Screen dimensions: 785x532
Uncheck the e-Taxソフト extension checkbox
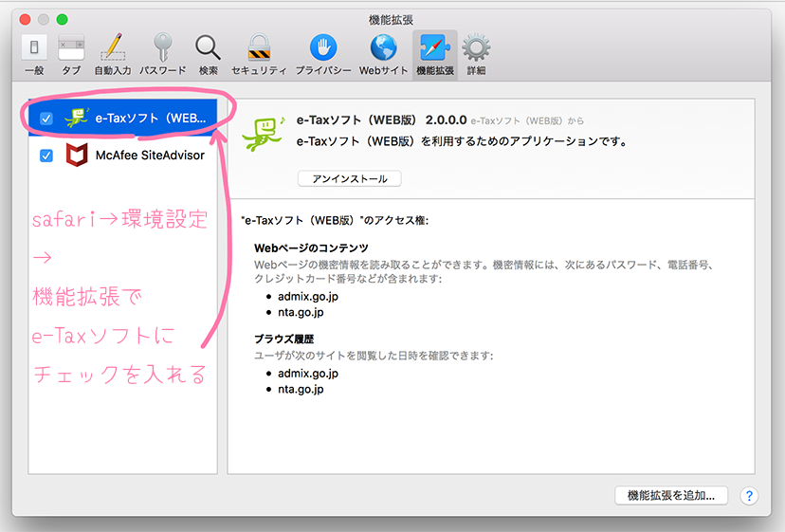click(x=46, y=119)
